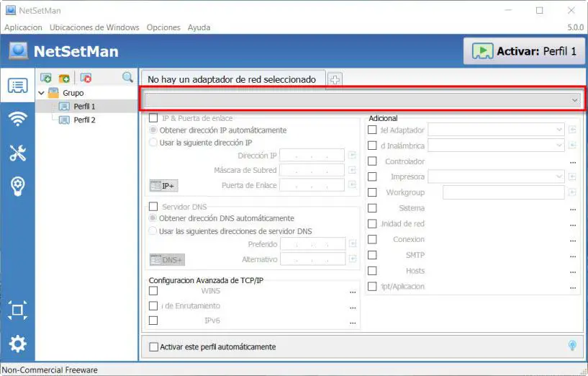Click Activar: Perfil 1 button
588x376 pixels.
pyautogui.click(x=524, y=51)
